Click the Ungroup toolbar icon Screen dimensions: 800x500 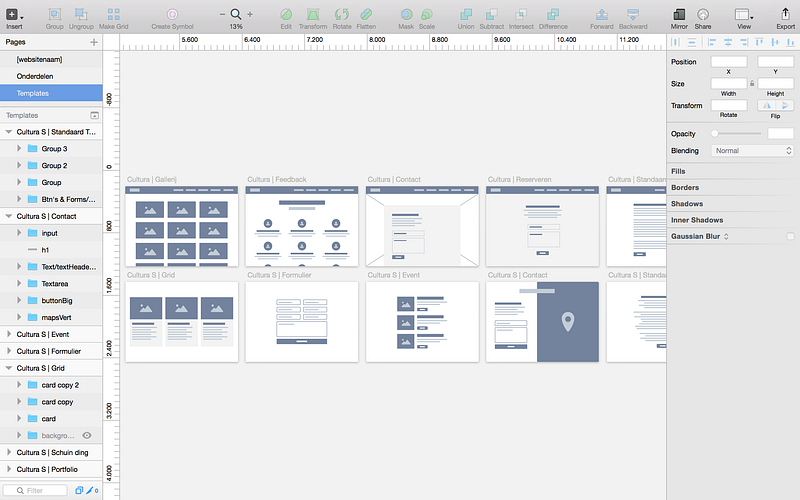click(x=81, y=14)
